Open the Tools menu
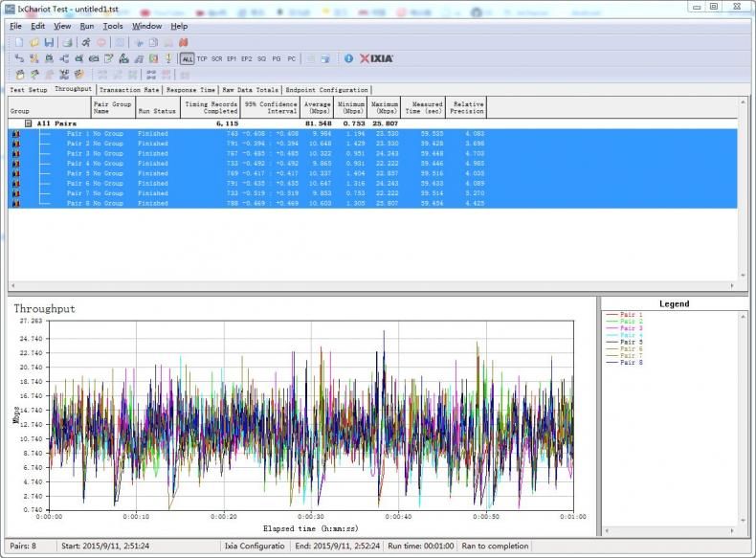The image size is (756, 558). (x=113, y=26)
